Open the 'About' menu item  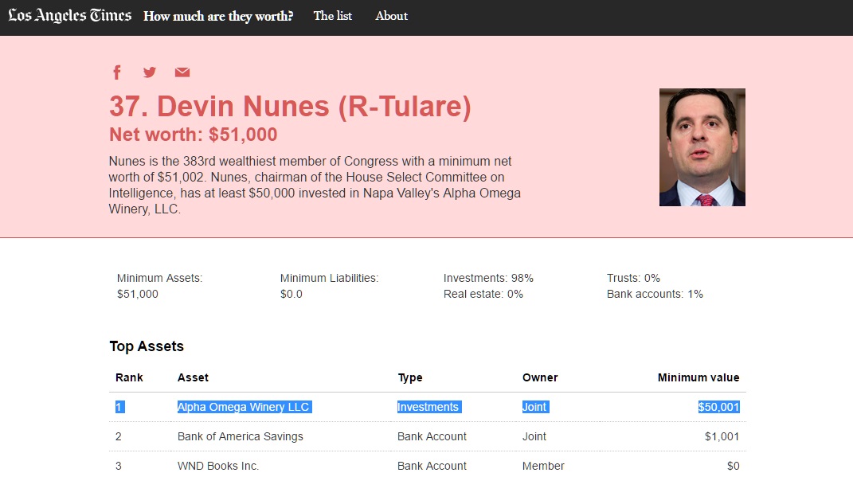pyautogui.click(x=392, y=16)
